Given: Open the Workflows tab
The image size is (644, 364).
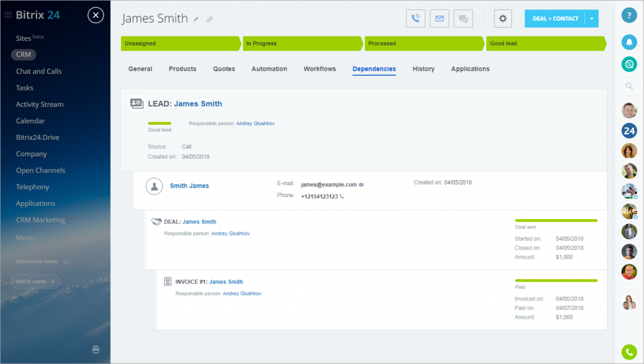Looking at the screenshot, I should pos(319,69).
